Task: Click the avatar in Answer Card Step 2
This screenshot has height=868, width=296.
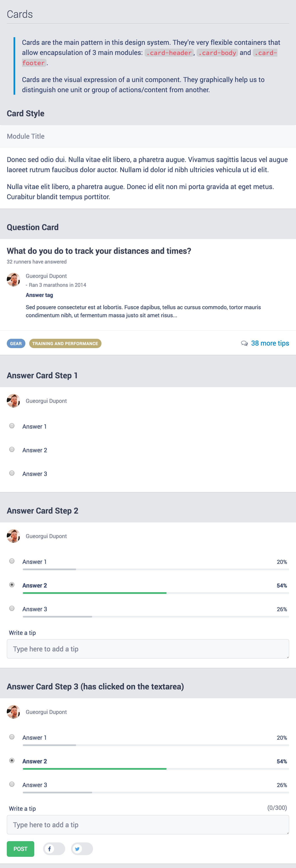Action: coord(14,536)
